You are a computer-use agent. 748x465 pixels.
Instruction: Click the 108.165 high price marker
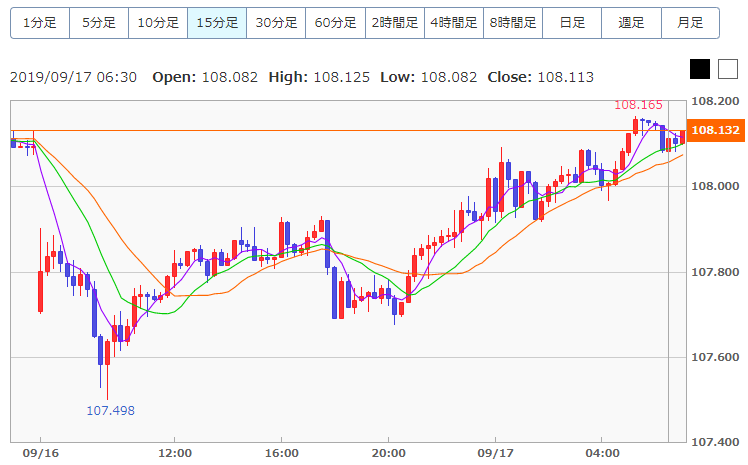(x=638, y=105)
